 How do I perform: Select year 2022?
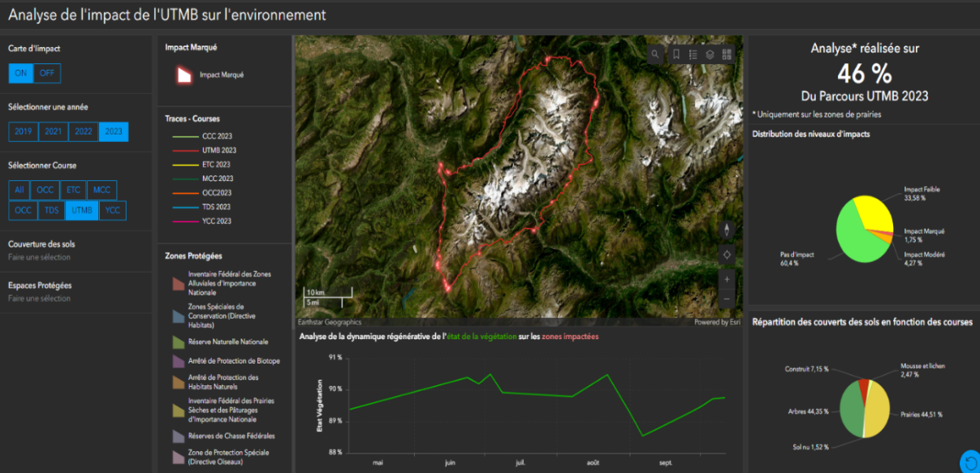coord(84,131)
